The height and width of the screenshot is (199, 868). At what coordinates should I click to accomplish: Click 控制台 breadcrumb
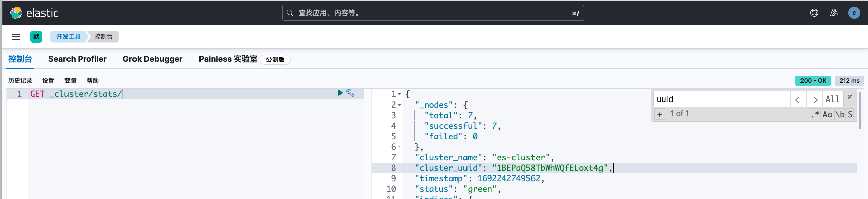click(x=104, y=37)
